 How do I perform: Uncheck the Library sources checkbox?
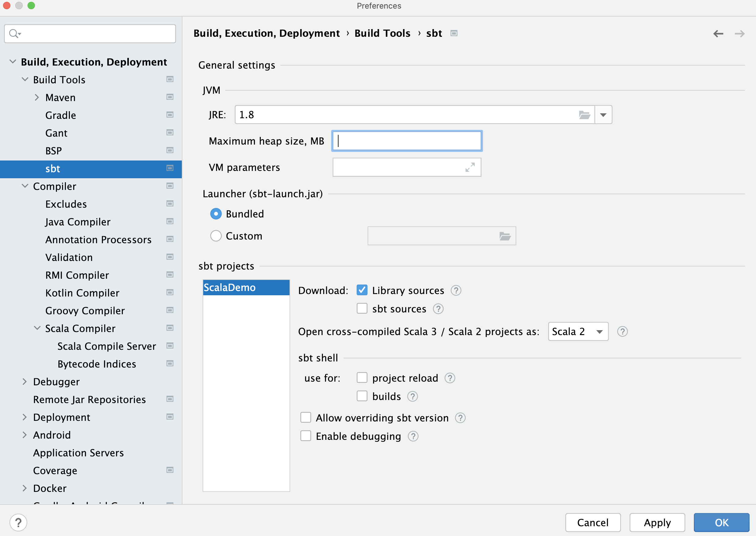click(x=362, y=290)
